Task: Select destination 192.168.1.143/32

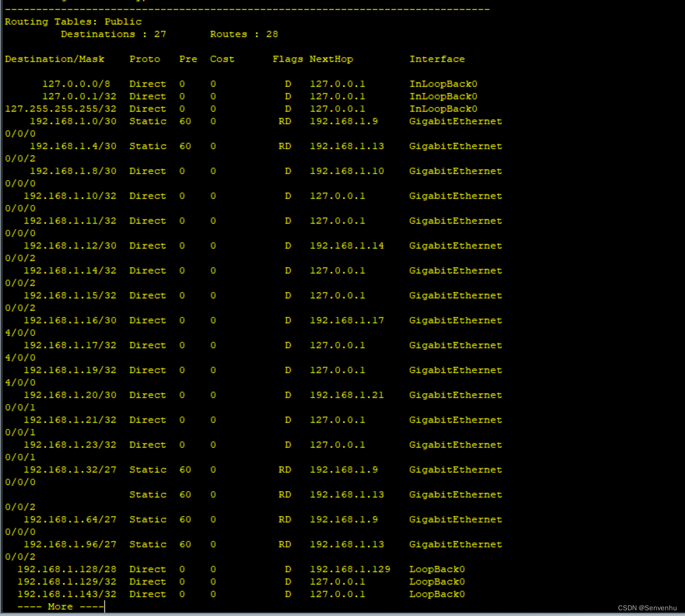Action: pyautogui.click(x=67, y=594)
